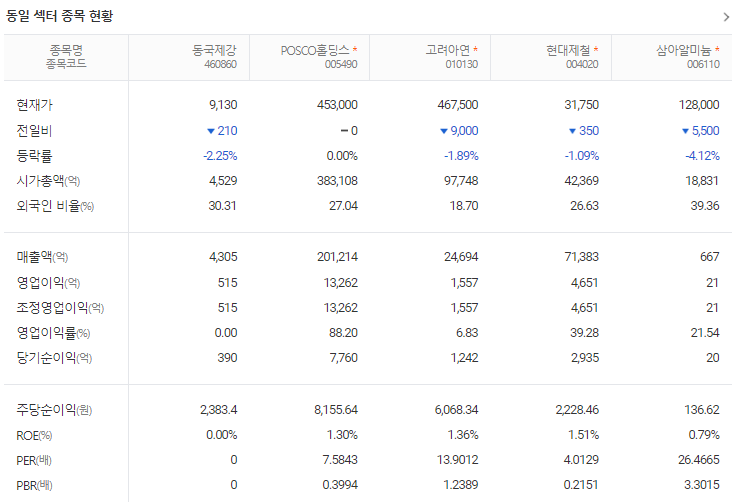Click net income value 2,935
The height and width of the screenshot is (502, 737).
[x=585, y=358]
